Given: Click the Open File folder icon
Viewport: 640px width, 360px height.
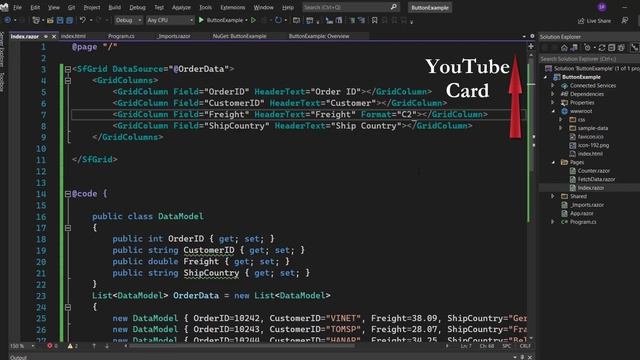Looking at the screenshot, I should pyautogui.click(x=50, y=20).
